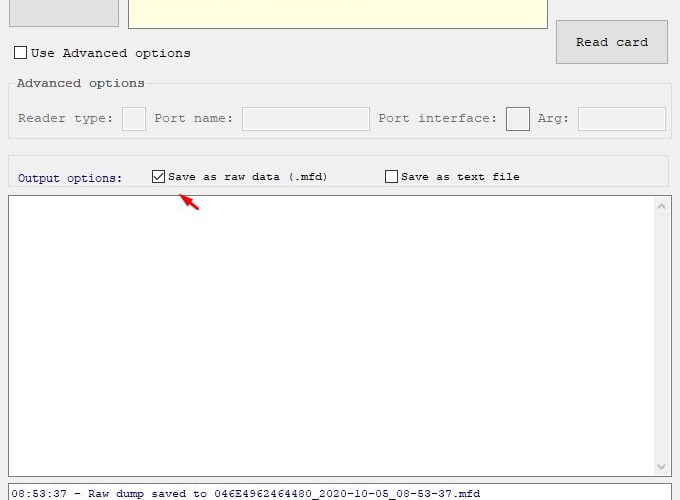
Task: Click the Port name input field
Action: tap(306, 119)
